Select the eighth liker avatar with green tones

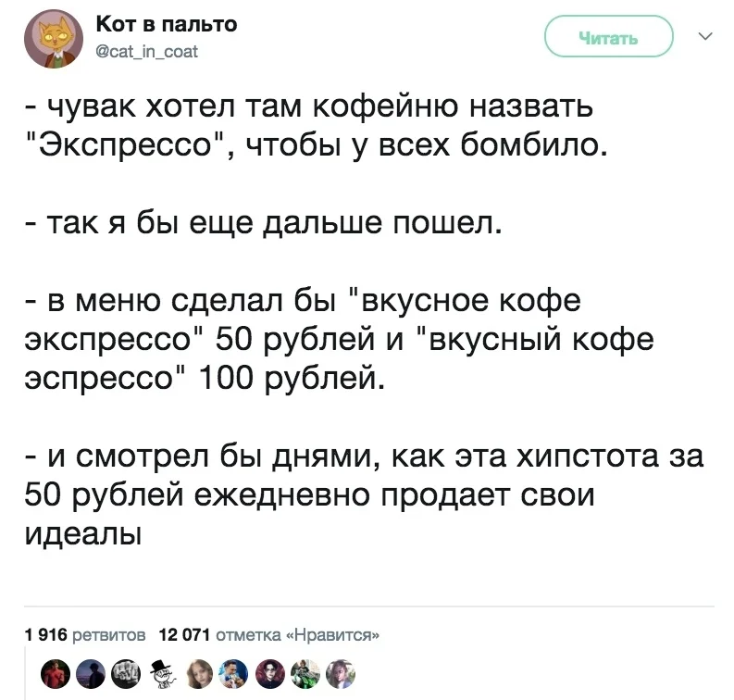(305, 673)
